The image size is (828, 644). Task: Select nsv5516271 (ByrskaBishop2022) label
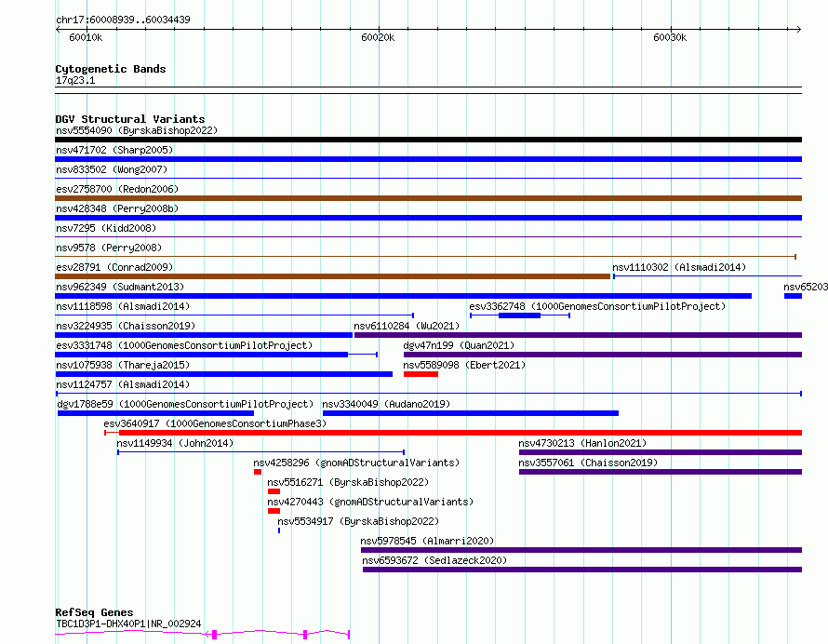coord(348,482)
